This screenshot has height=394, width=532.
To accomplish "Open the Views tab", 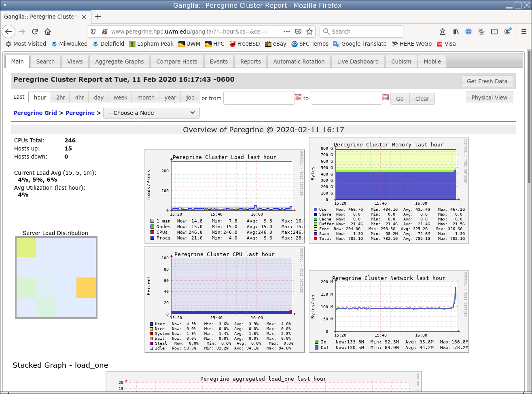I will click(75, 61).
